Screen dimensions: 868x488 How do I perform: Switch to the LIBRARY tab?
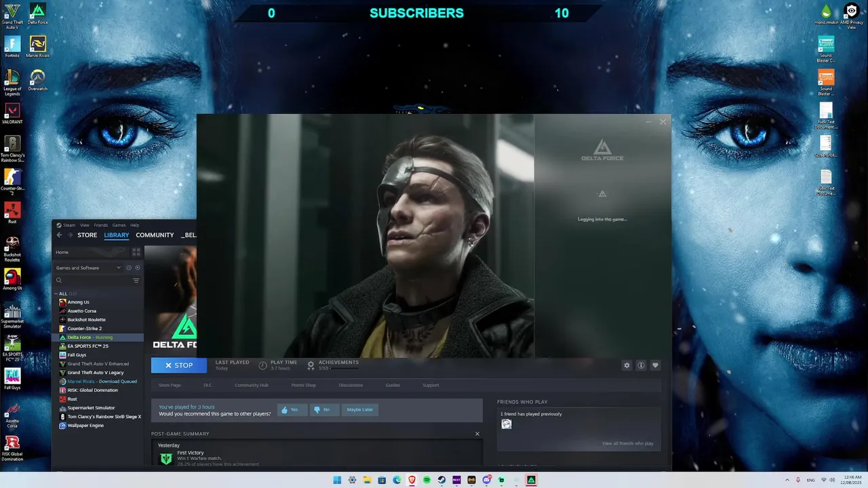[117, 235]
